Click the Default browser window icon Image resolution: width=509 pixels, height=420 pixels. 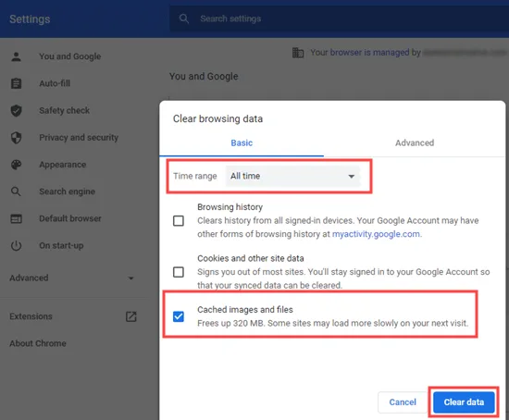pos(16,218)
